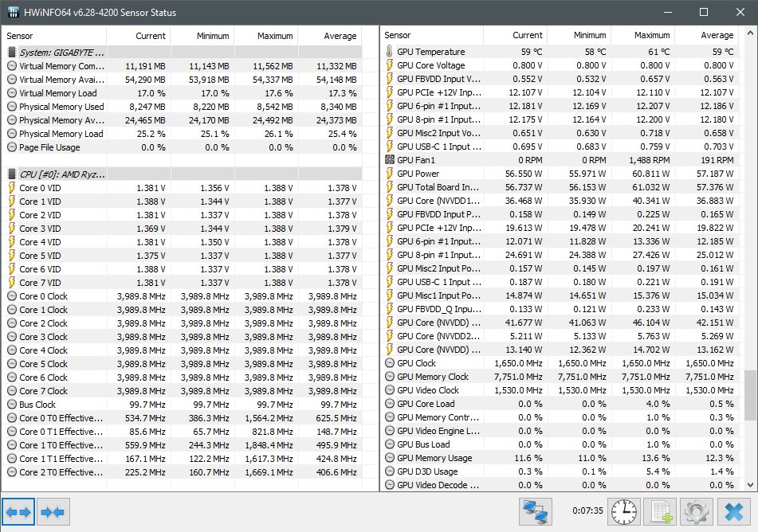This screenshot has width=758, height=532.
Task: Select the CPU [#0]: AMD Ryzen group header
Action: coord(182,174)
